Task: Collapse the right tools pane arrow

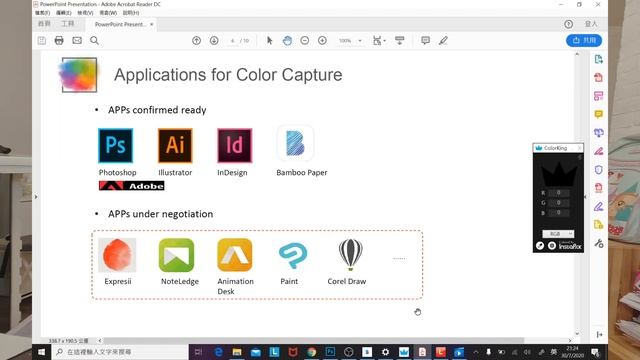Action: click(585, 197)
